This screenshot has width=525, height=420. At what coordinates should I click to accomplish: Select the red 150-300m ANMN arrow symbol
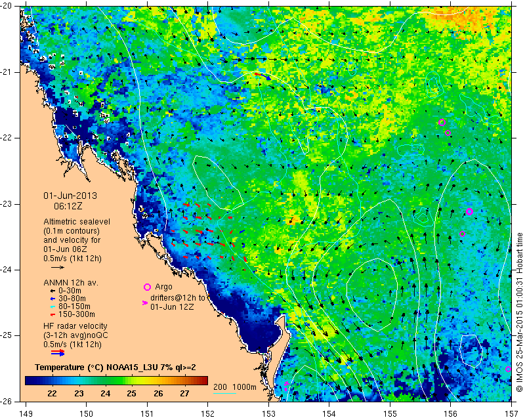coord(52,315)
